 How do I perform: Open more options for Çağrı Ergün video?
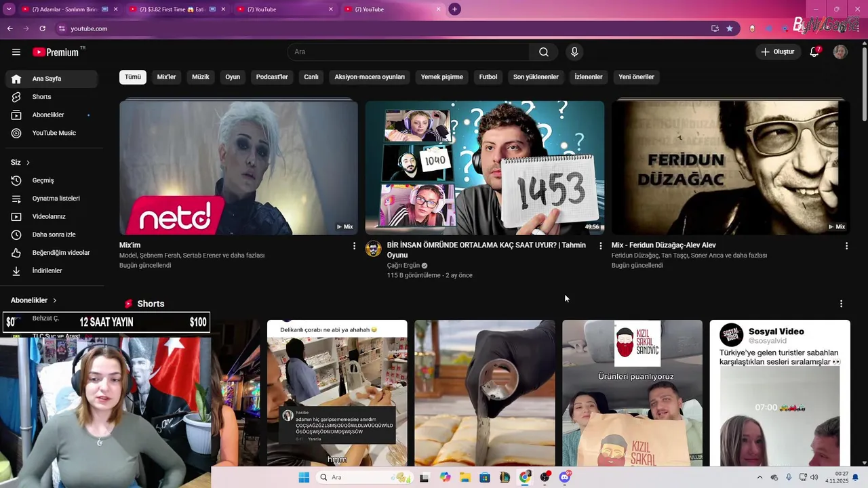[600, 246]
